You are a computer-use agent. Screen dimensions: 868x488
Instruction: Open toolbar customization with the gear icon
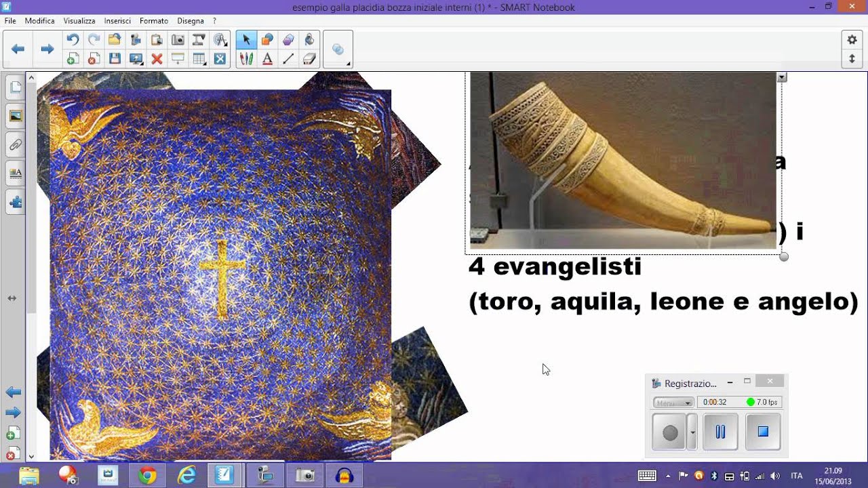852,40
